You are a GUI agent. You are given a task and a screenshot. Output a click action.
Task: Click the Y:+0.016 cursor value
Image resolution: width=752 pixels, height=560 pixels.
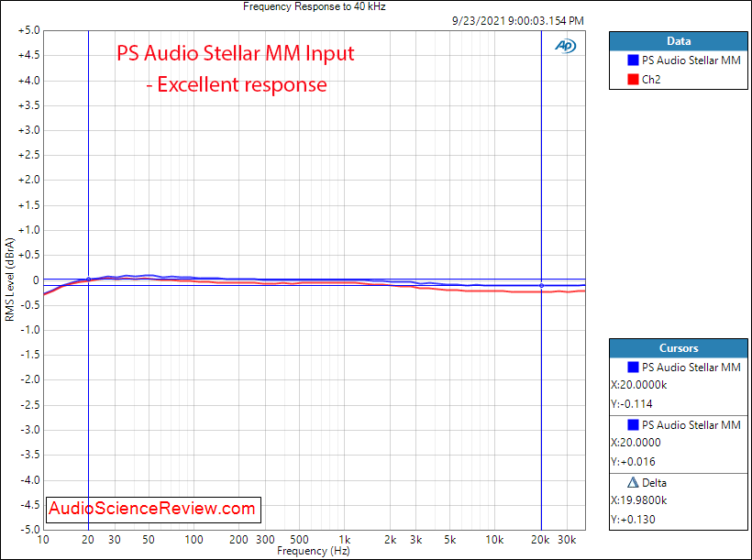(x=633, y=462)
